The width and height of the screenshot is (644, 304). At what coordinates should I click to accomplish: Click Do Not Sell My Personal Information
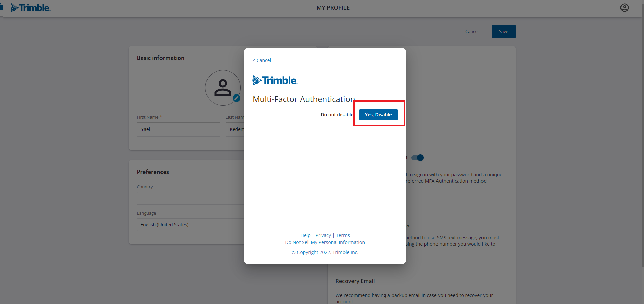(x=325, y=242)
